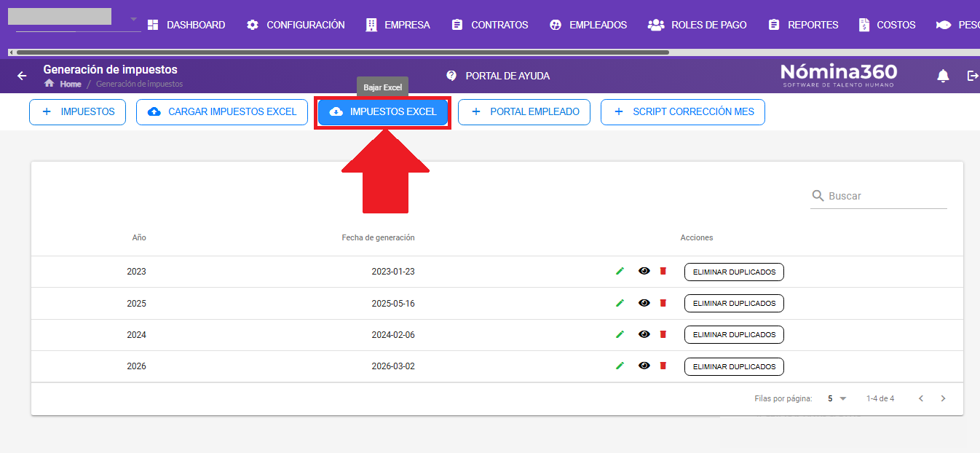Edit the 2023 tax record with pencil icon
This screenshot has height=453, width=980.
(620, 271)
